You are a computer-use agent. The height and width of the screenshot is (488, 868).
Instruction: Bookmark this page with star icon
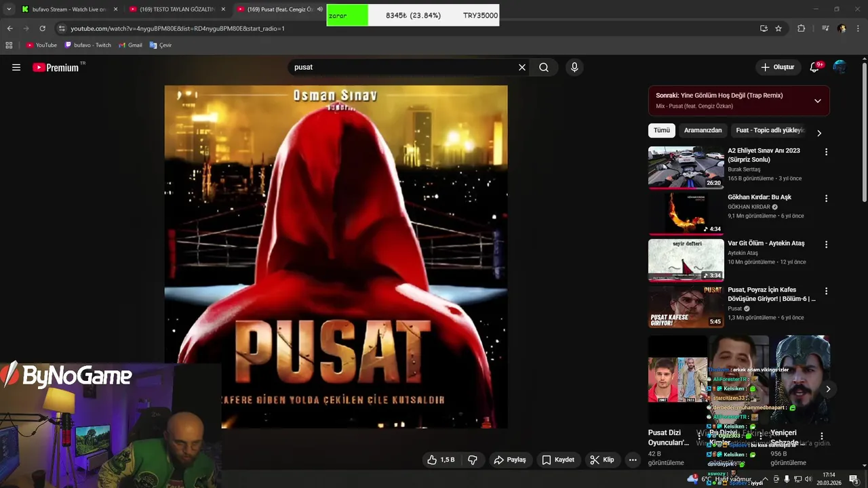pos(778,28)
